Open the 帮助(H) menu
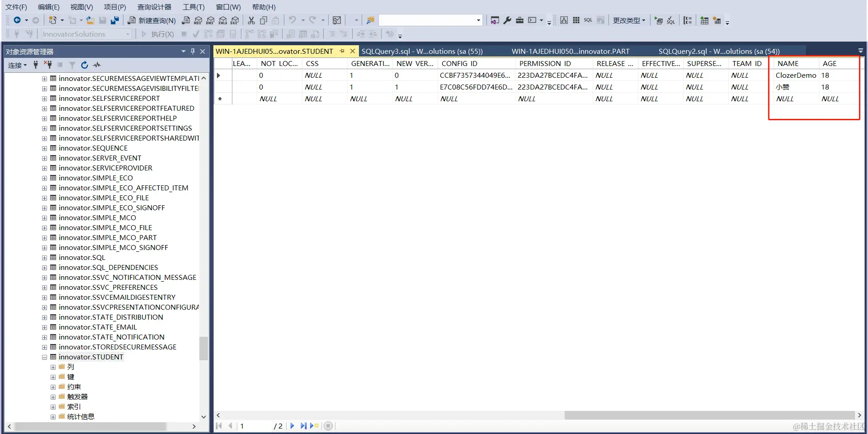Screen dimensions: 868x434 pos(264,7)
